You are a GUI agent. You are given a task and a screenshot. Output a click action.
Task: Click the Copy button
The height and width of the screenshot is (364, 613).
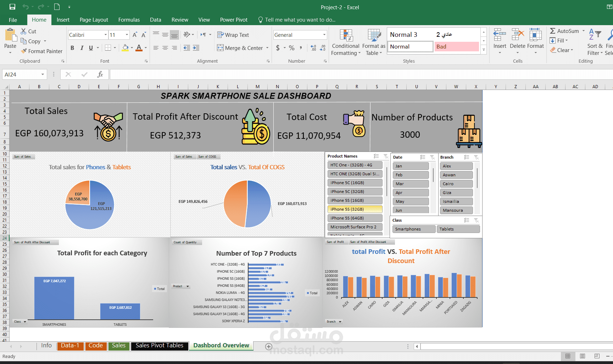click(x=31, y=41)
